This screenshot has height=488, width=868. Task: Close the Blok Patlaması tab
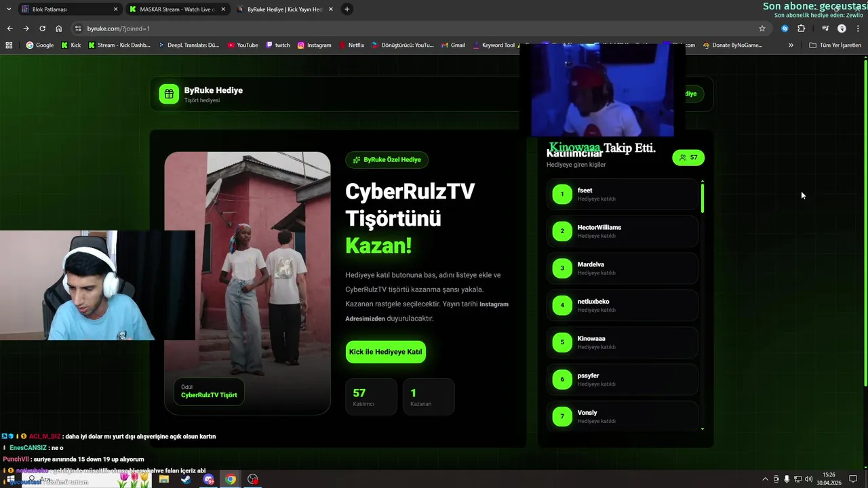tap(115, 9)
